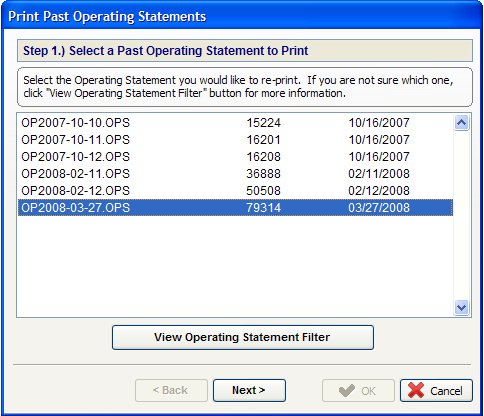Select statement OP2008-02-11.OPS

click(x=235, y=174)
